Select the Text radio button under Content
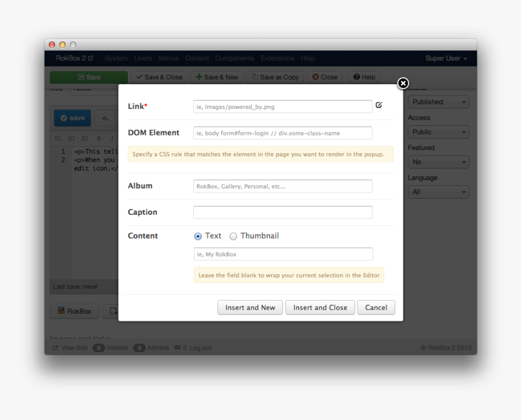Screen dimensions: 521x420 pos(198,236)
